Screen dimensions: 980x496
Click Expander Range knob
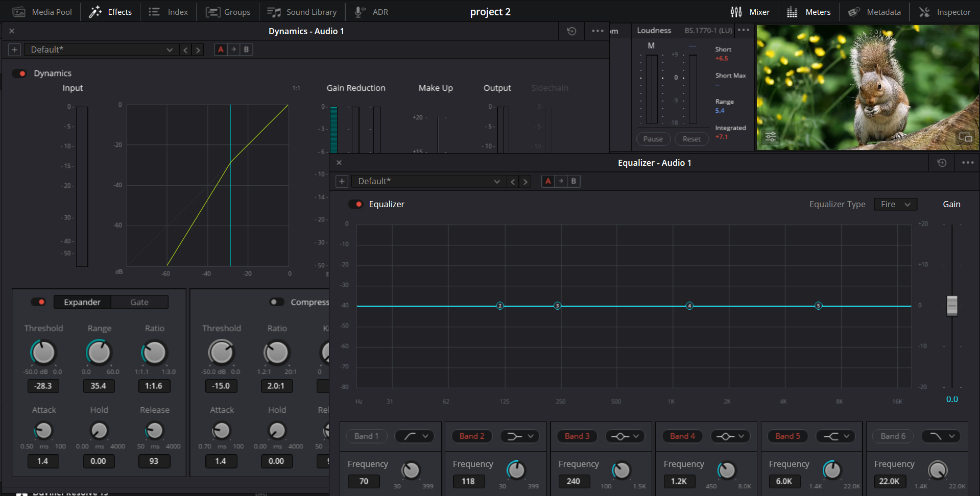[x=99, y=352]
